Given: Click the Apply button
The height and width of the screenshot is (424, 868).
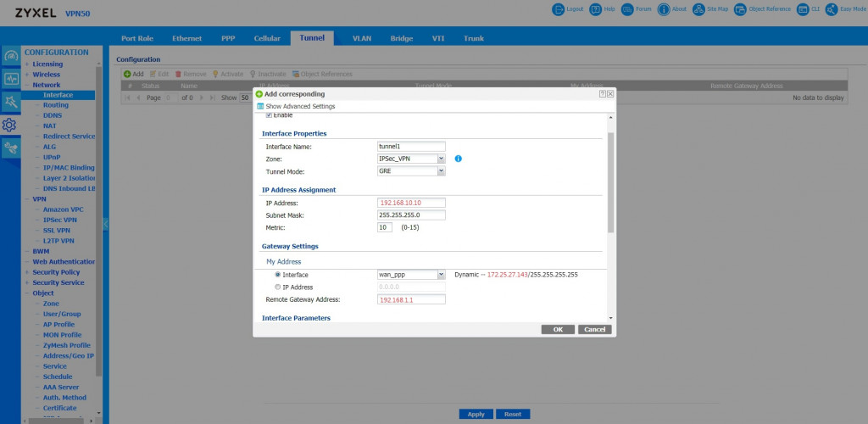Looking at the screenshot, I should 476,414.
